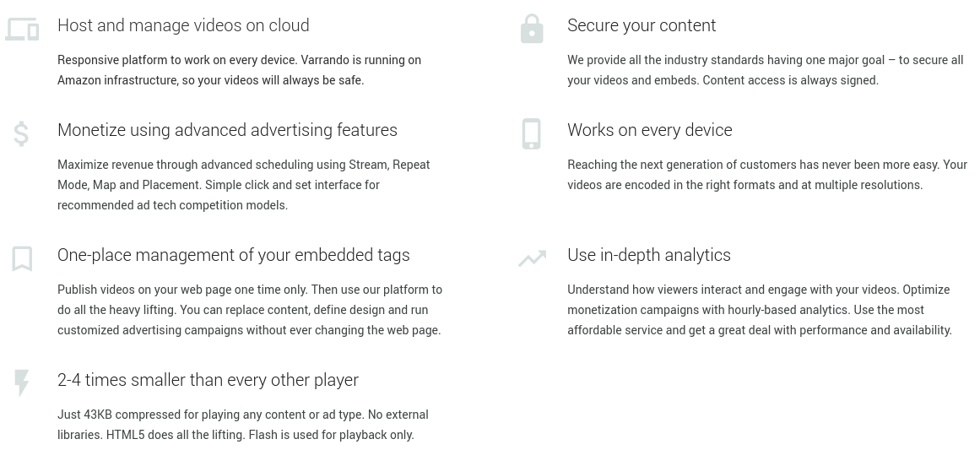Click 'Monetize using advanced advertising features' heading
The image size is (980, 450).
coord(227,130)
